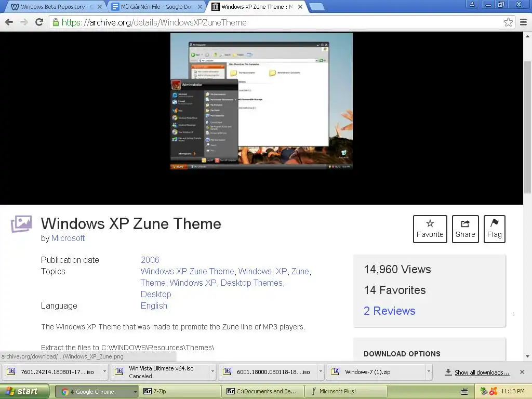Open the Win Vista Ultimate download dropdown arrow
The height and width of the screenshot is (399, 532).
212,371
